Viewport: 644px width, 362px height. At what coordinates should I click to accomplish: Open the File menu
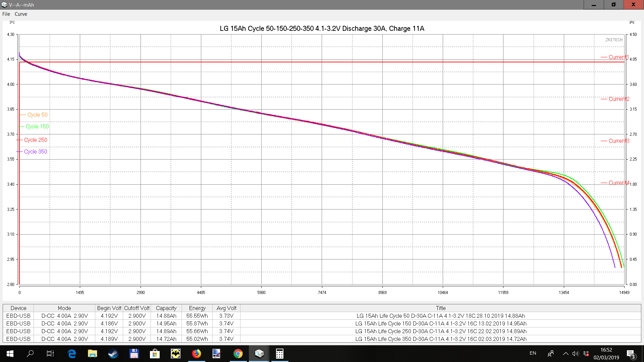point(6,14)
